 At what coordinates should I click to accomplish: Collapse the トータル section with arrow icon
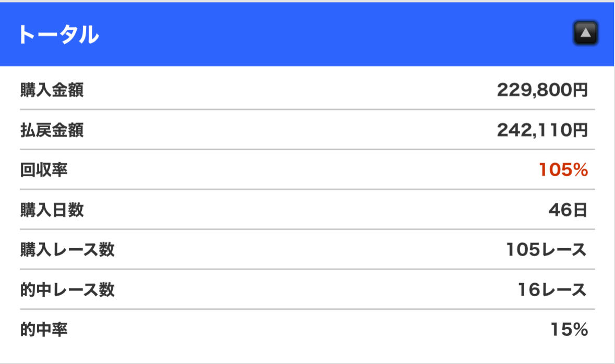(585, 34)
